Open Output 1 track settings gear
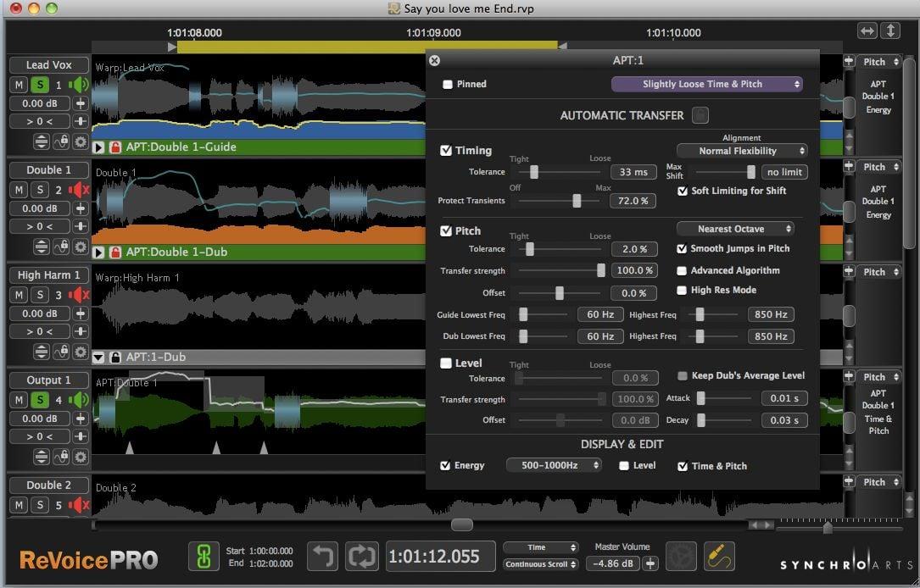This screenshot has width=920, height=588. (x=81, y=457)
